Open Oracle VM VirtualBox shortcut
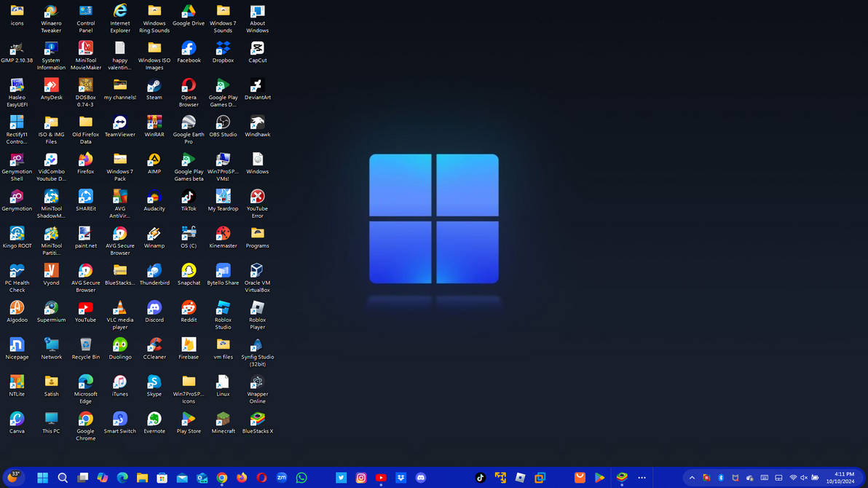868x488 pixels. pos(257,278)
